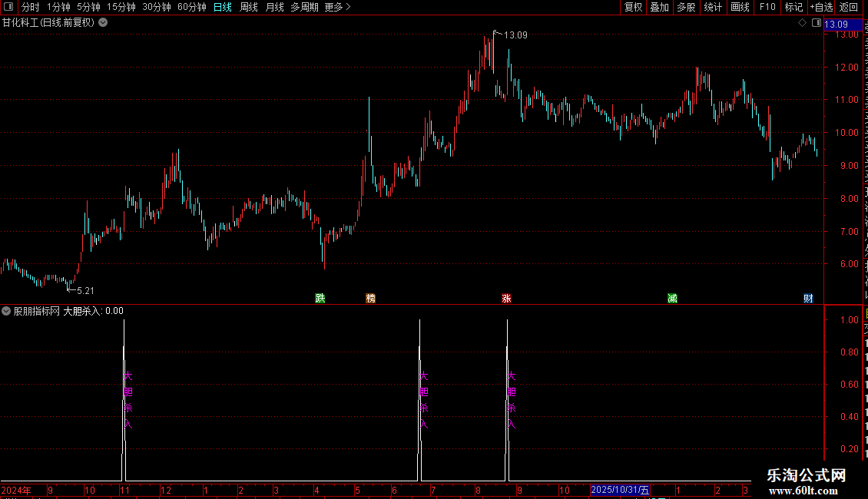Viewport: 868px width, 499px height.
Task: Open F10 company information
Action: click(x=767, y=7)
